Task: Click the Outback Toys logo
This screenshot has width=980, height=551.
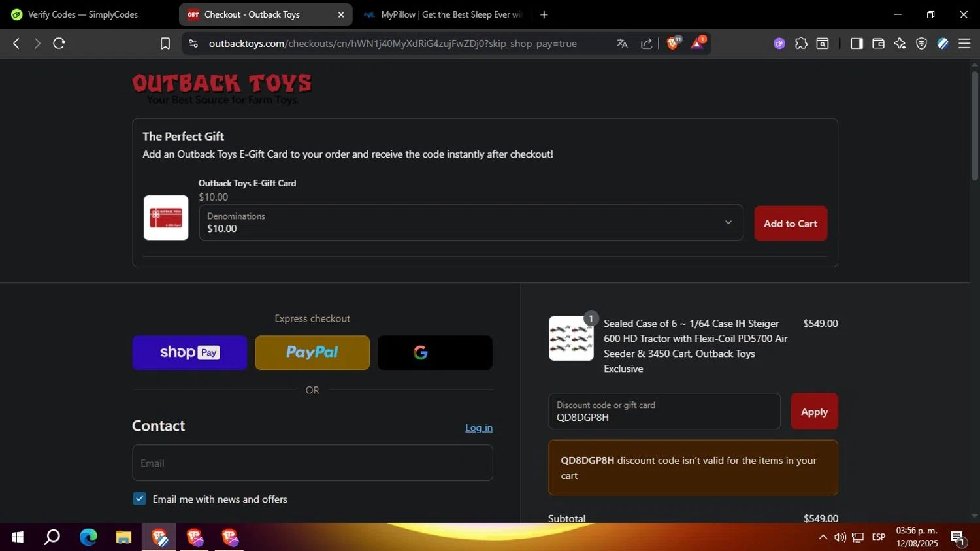Action: coord(222,88)
